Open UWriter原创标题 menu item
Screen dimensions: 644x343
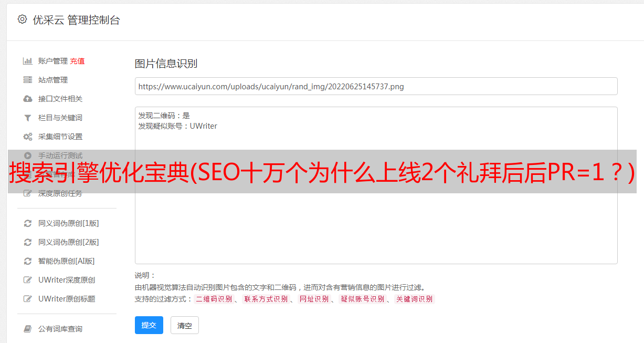tap(67, 299)
